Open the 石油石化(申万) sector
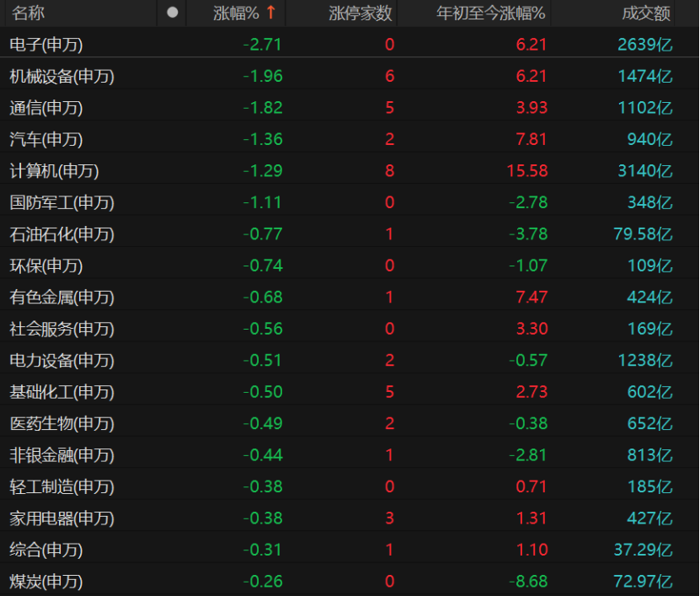The height and width of the screenshot is (596, 700). click(x=61, y=234)
